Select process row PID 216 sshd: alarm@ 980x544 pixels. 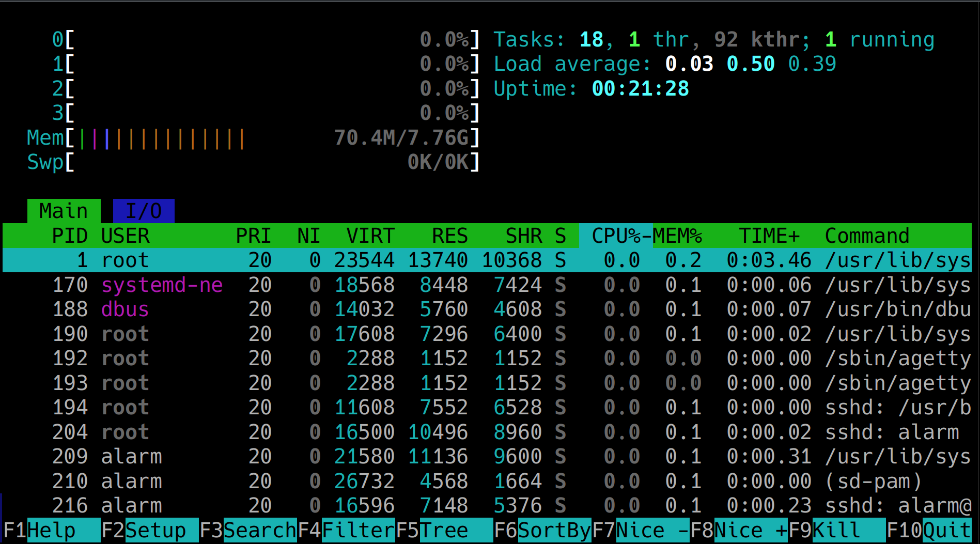487,505
